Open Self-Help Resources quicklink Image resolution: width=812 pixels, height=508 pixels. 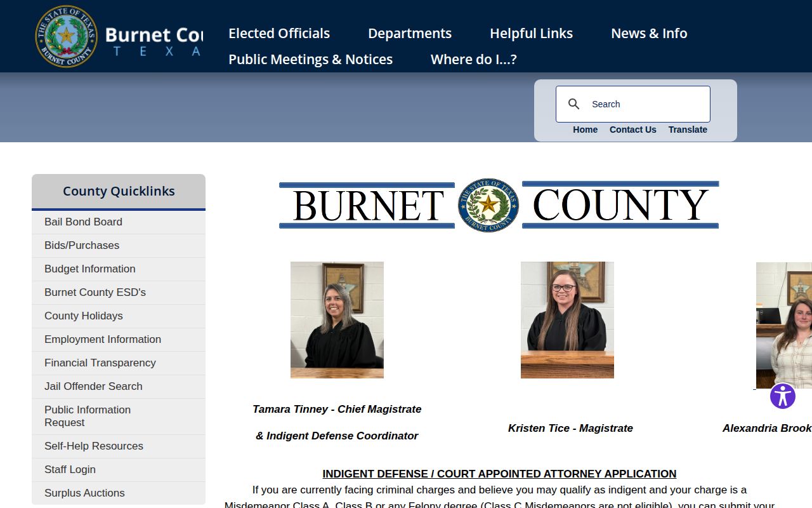(x=119, y=446)
